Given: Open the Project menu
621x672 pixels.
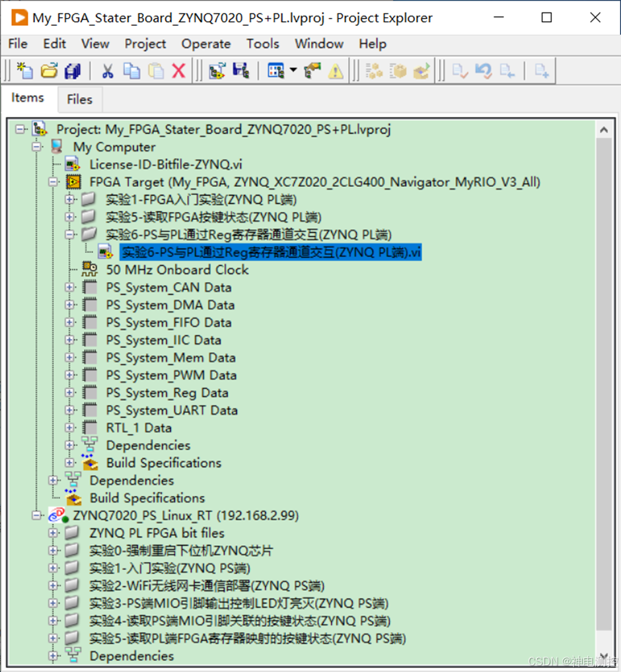Looking at the screenshot, I should click(x=145, y=44).
